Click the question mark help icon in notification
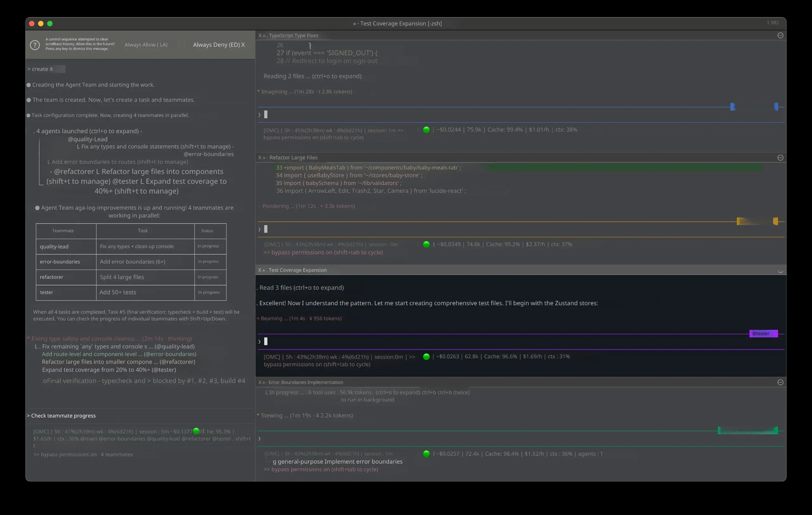The width and height of the screenshot is (812, 515). tap(35, 45)
